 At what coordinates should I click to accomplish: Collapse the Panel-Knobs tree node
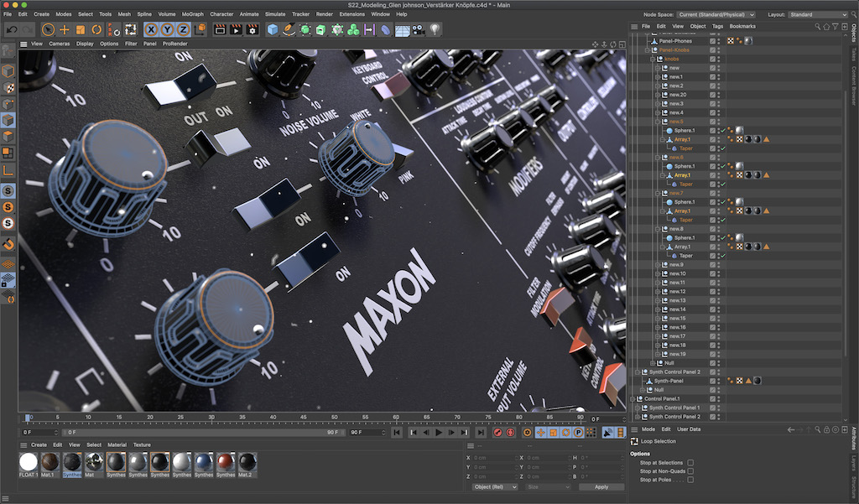(648, 49)
